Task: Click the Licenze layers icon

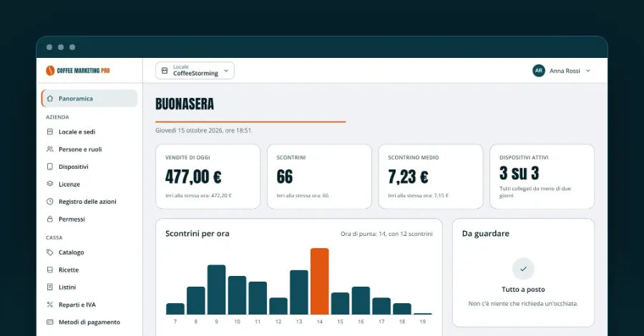Action: [50, 184]
